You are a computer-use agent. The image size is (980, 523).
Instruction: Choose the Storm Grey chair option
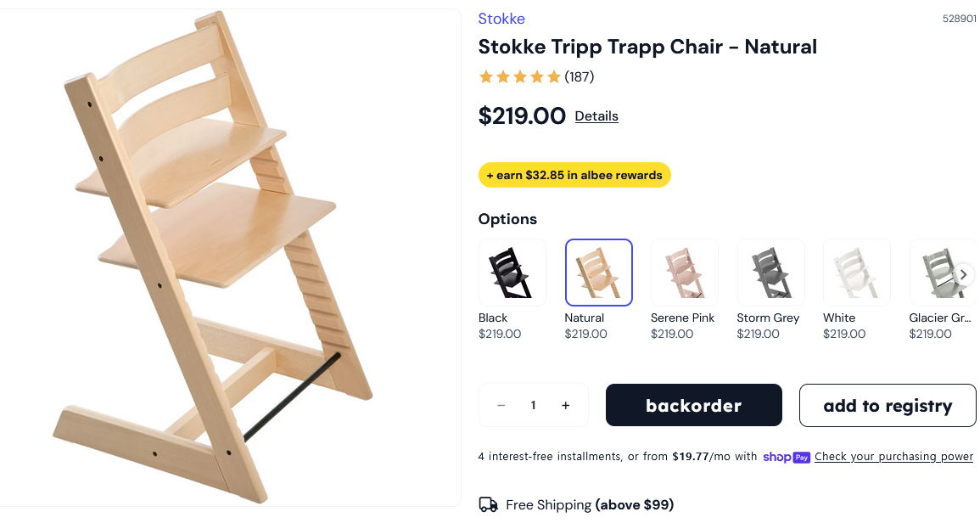pos(770,273)
